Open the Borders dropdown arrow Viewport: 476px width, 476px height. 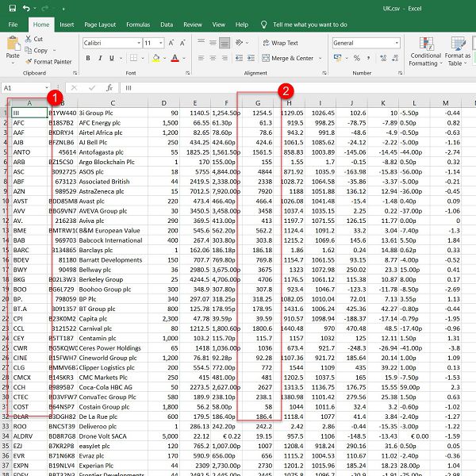(142, 58)
